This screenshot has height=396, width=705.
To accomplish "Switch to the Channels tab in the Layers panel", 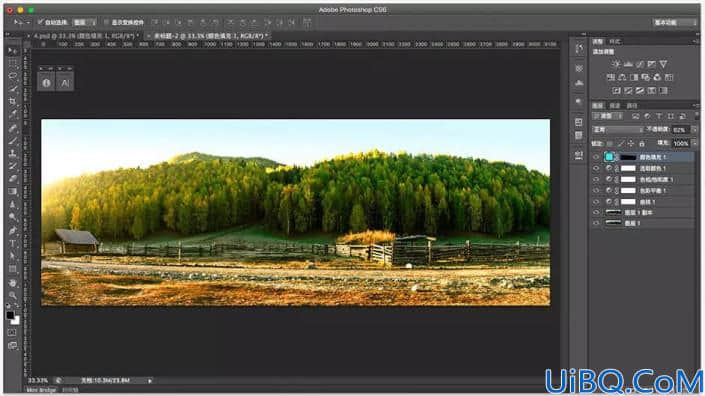I will click(x=615, y=106).
